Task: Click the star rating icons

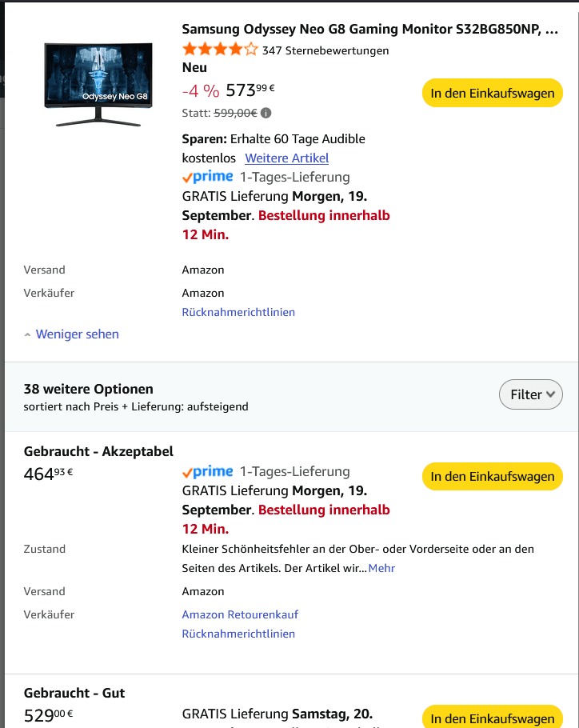Action: click(220, 50)
